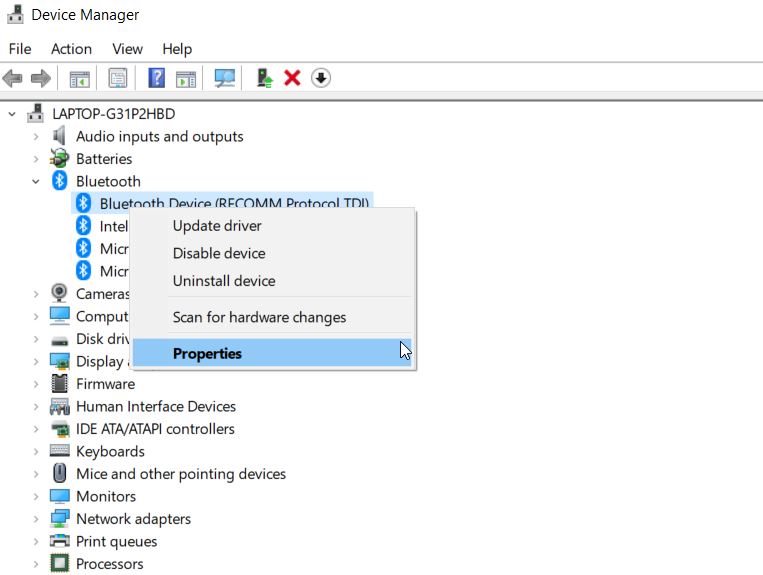Expand the Processors chevron

click(36, 564)
